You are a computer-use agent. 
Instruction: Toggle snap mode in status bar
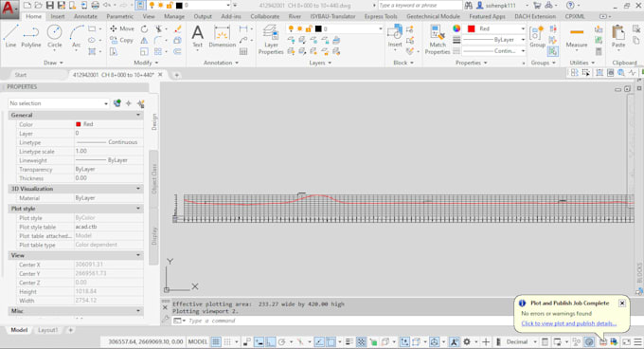pyautogui.click(x=227, y=341)
